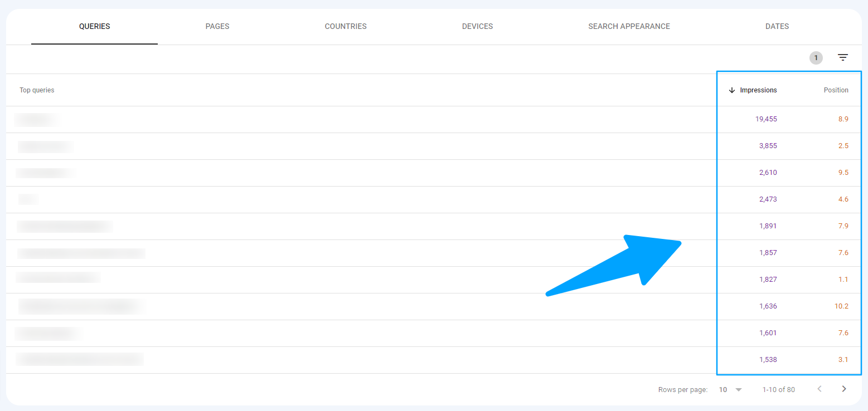Click the 1.1 position value
This screenshot has height=411, width=868.
[x=843, y=280]
